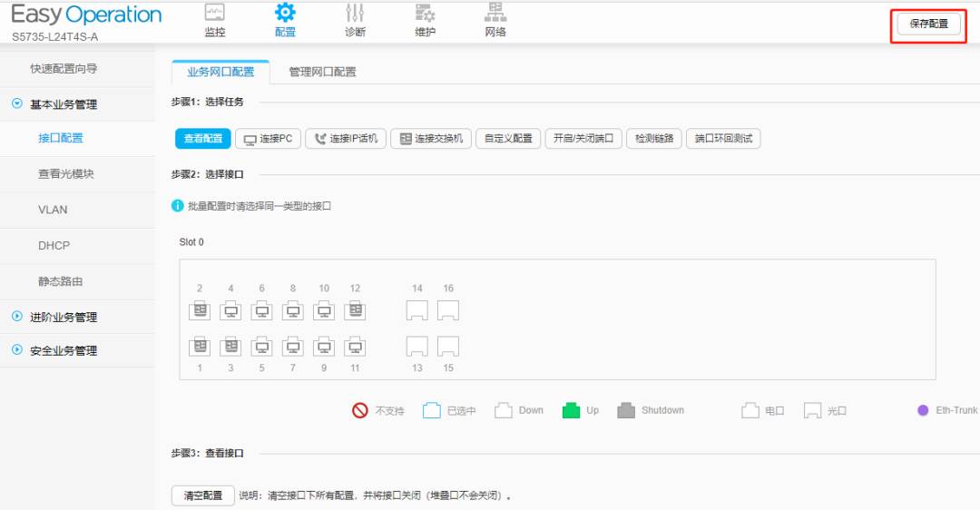Open the 诊断 diagnostics section
This screenshot has height=510, width=980.
point(355,20)
